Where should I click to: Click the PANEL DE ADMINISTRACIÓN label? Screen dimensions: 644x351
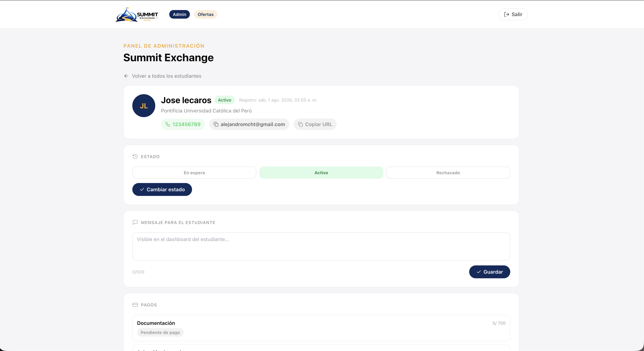click(x=164, y=46)
